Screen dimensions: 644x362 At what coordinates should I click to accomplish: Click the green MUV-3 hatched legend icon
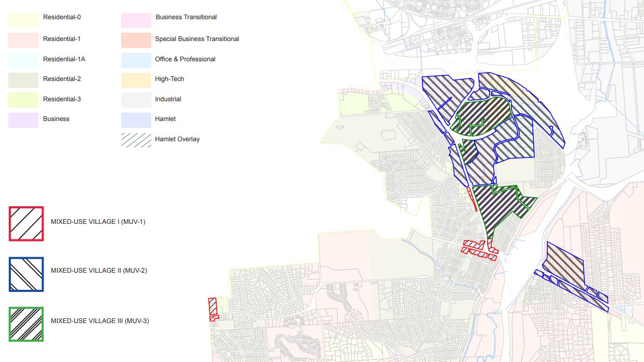(26, 324)
